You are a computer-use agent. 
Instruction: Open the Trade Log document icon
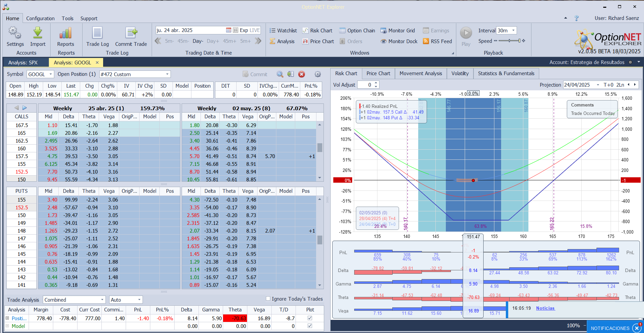coord(97,33)
